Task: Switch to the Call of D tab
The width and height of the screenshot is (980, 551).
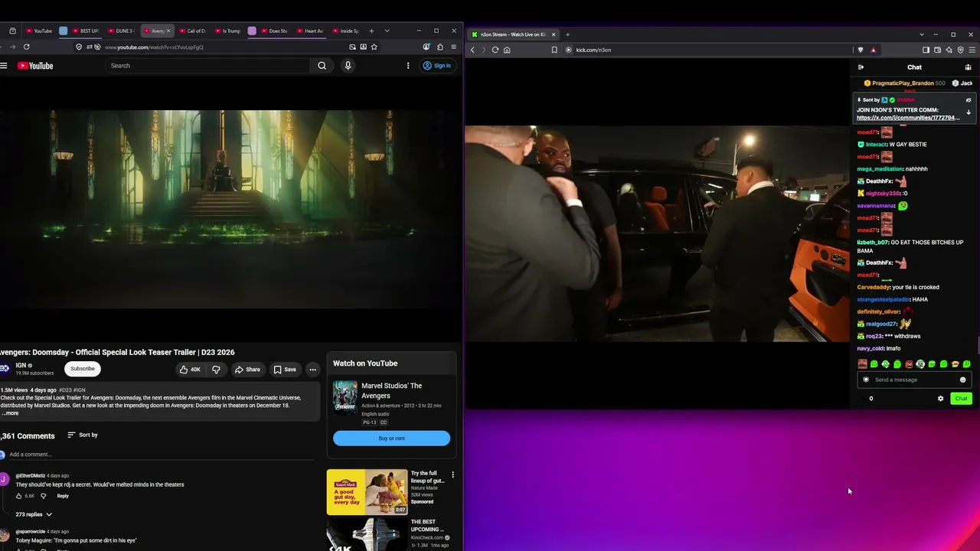Action: 192,31
